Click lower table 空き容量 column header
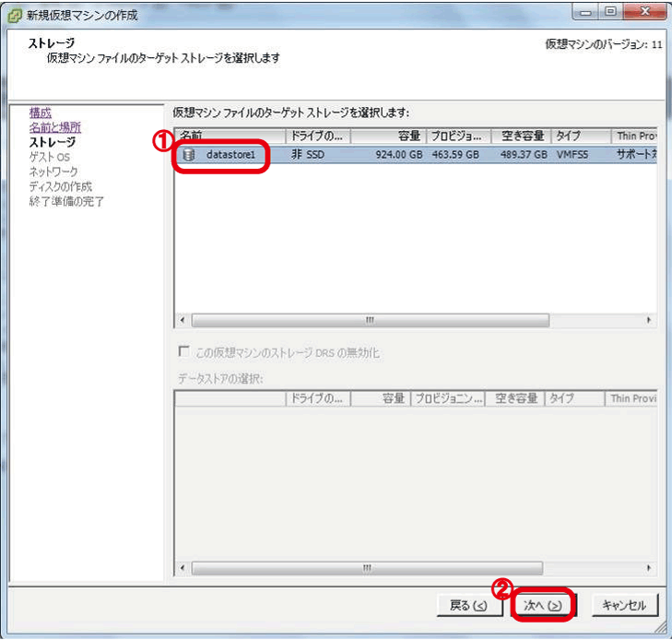The width and height of the screenshot is (672, 640). coord(515,398)
